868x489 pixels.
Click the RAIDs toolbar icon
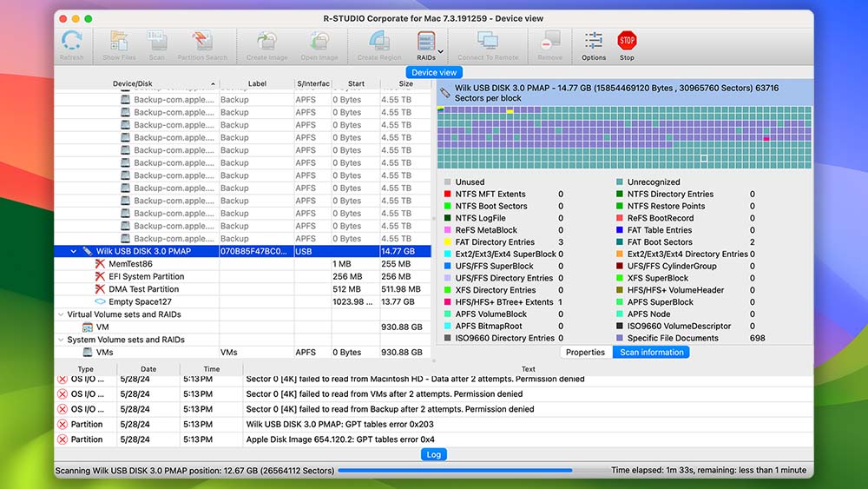425,41
